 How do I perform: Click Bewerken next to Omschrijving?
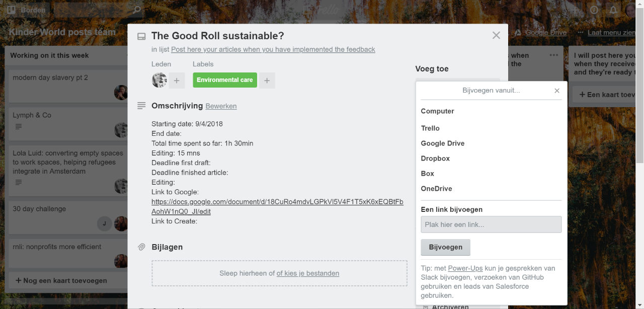pyautogui.click(x=221, y=106)
